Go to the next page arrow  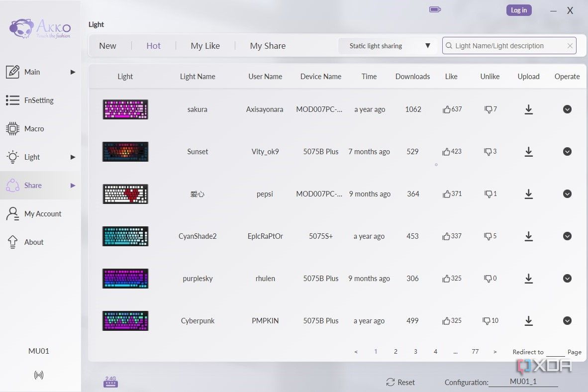(x=495, y=352)
